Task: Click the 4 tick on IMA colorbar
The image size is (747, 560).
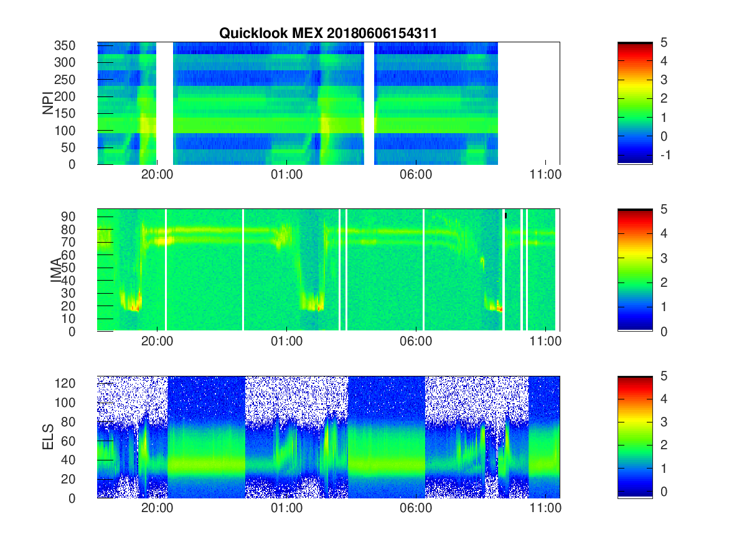Action: click(664, 233)
